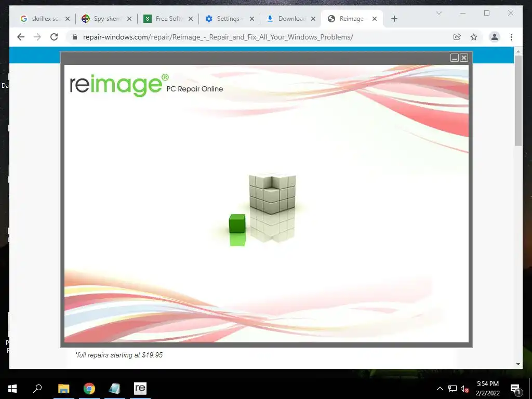The height and width of the screenshot is (399, 532).
Task: Close the Reimage tab
Action: 375,19
